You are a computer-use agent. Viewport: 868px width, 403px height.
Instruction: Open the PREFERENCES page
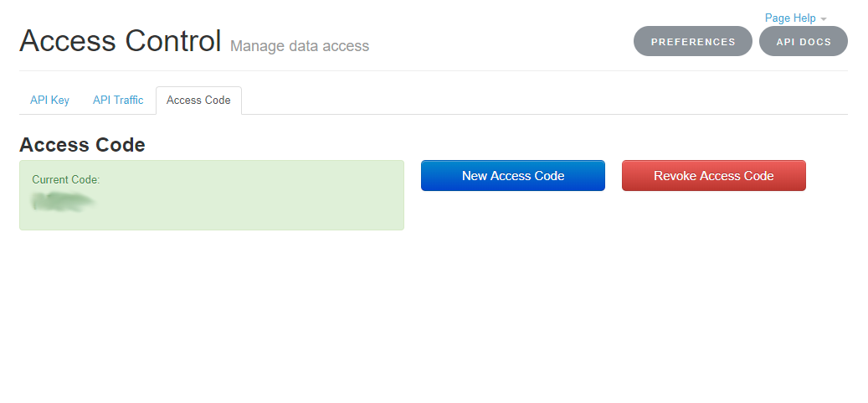[693, 41]
